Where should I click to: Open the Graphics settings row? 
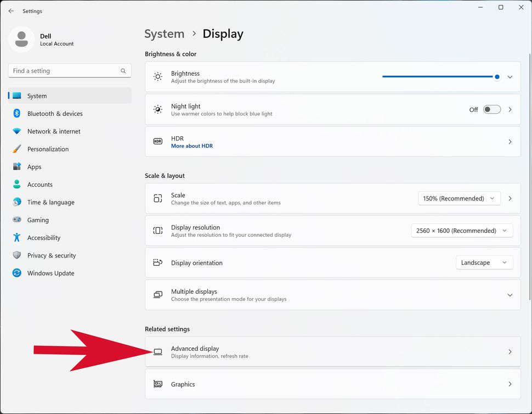click(x=332, y=384)
